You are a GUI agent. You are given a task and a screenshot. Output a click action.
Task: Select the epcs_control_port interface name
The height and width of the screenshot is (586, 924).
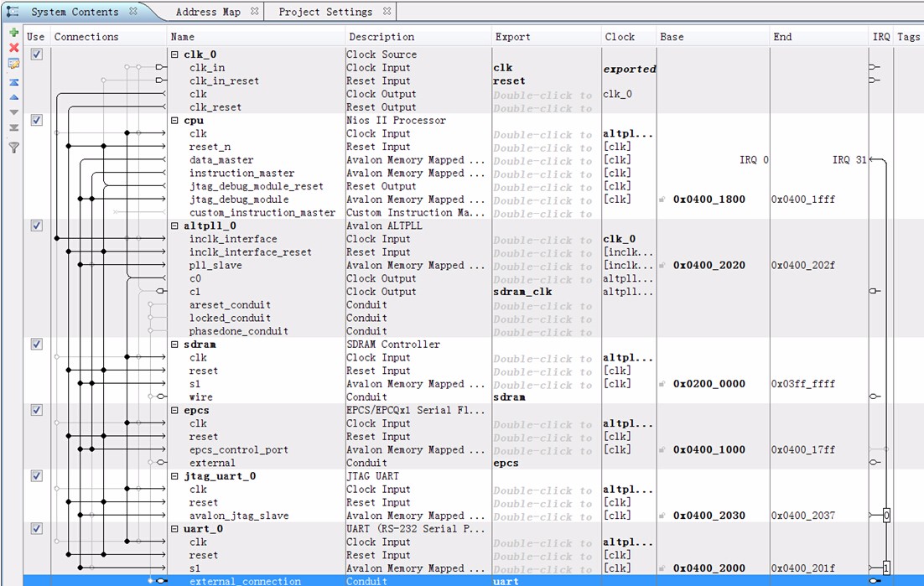(x=239, y=450)
